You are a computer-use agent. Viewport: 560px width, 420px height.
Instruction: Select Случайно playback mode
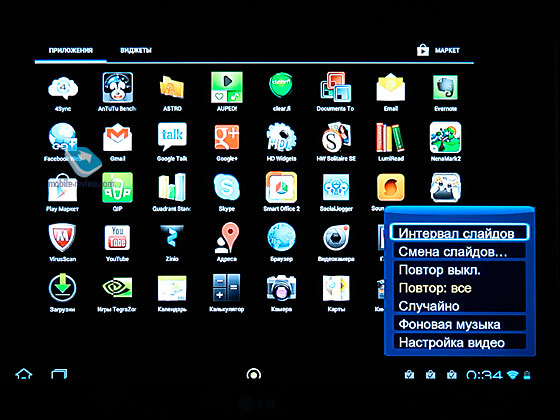click(x=429, y=306)
